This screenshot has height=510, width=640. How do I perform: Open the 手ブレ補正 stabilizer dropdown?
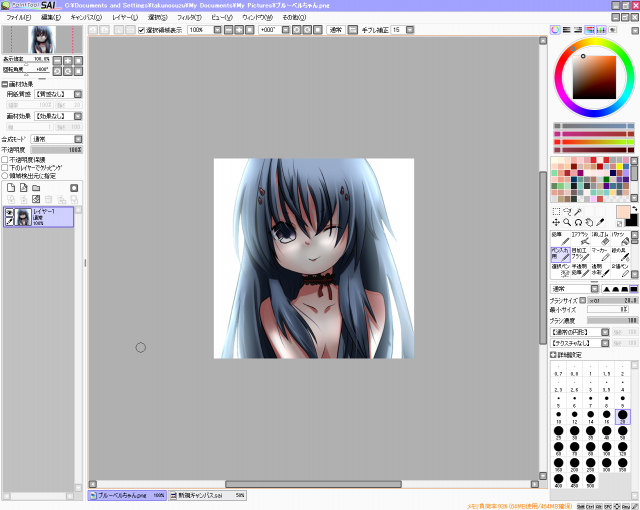[x=410, y=30]
